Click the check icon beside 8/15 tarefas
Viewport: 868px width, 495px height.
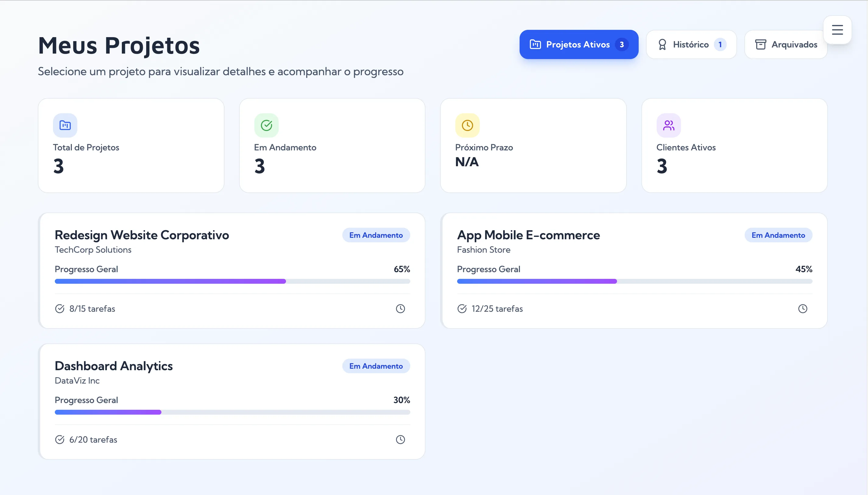tap(59, 309)
